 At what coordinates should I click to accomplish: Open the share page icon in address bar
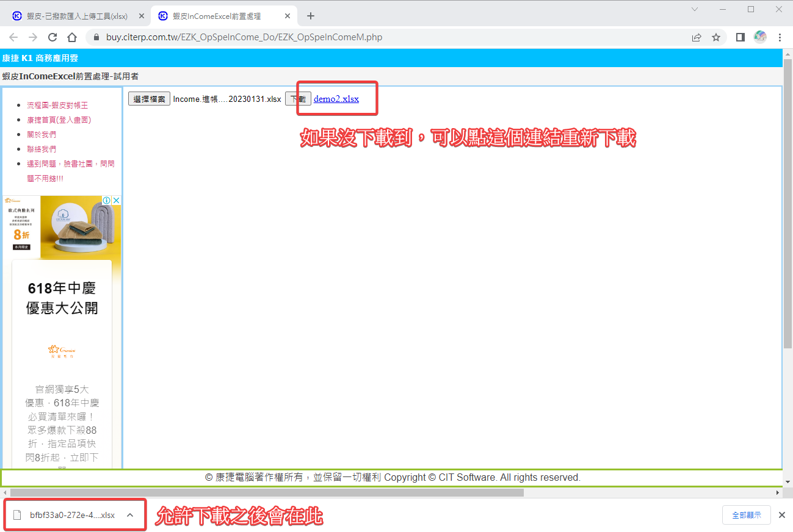(x=697, y=37)
